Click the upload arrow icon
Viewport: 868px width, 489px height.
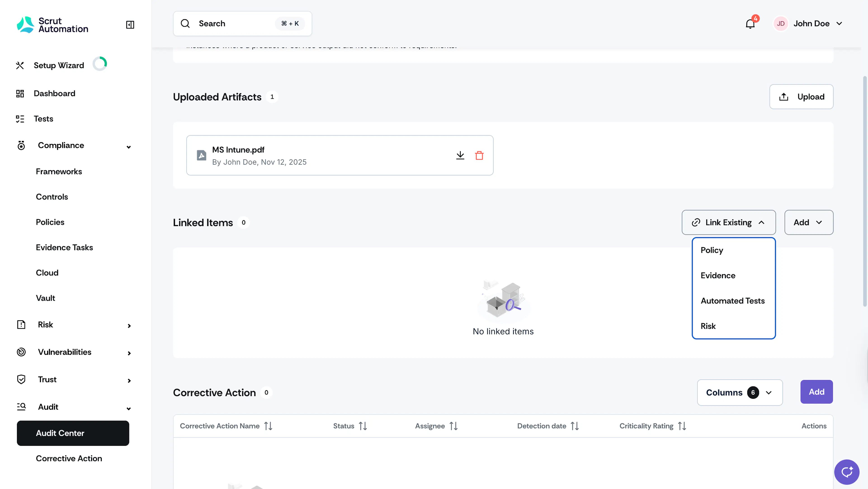pos(784,97)
